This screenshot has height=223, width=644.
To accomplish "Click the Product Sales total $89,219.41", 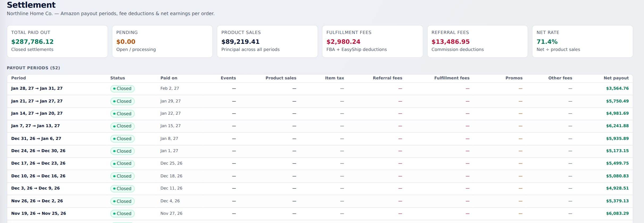I will click(240, 42).
